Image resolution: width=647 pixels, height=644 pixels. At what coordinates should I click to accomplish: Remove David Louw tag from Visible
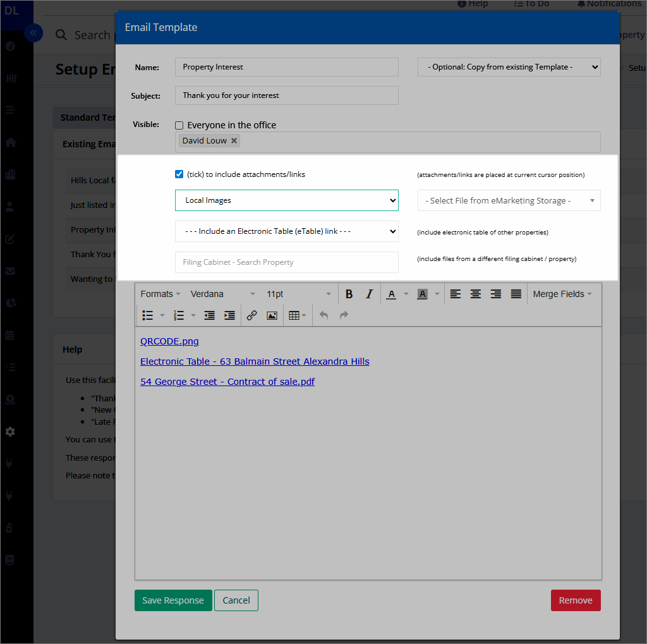click(x=234, y=141)
